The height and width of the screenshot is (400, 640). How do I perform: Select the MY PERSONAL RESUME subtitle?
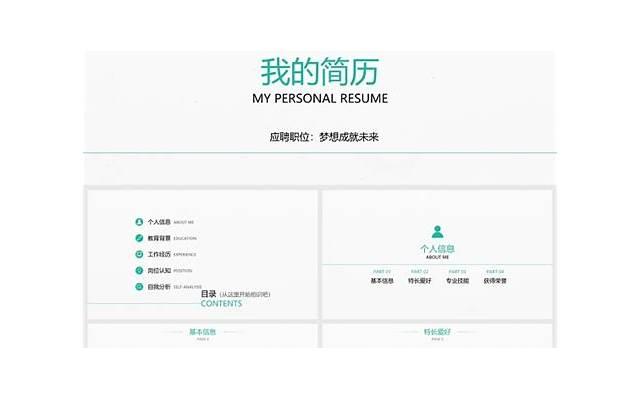pos(320,98)
